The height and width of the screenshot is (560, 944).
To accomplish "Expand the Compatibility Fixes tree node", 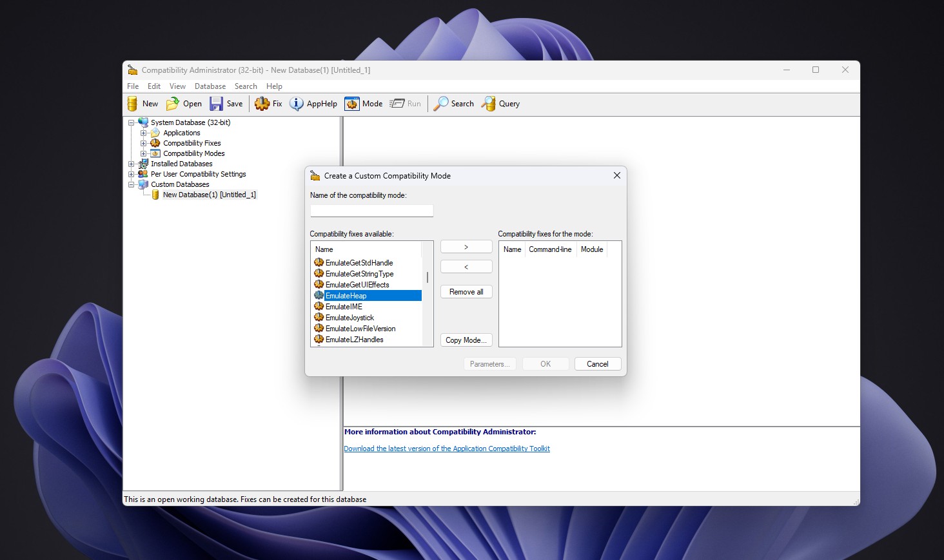I will [x=143, y=143].
